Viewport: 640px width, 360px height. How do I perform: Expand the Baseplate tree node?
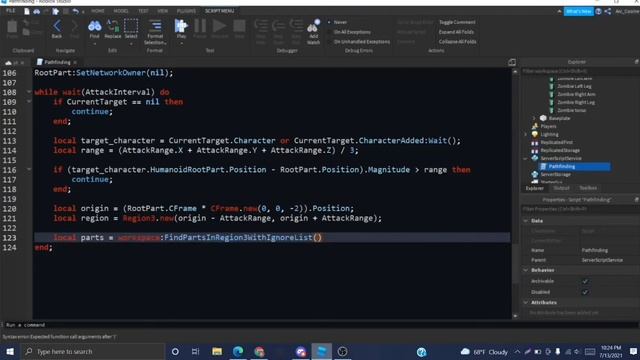point(534,118)
